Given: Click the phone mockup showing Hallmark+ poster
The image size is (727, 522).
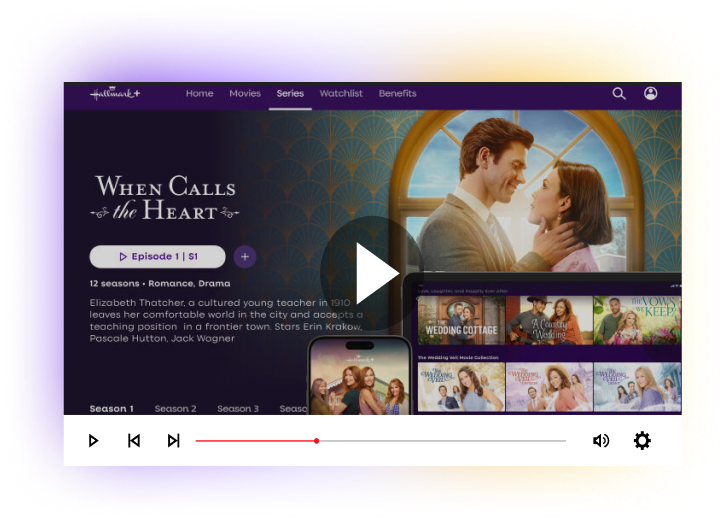Looking at the screenshot, I should pyautogui.click(x=360, y=376).
